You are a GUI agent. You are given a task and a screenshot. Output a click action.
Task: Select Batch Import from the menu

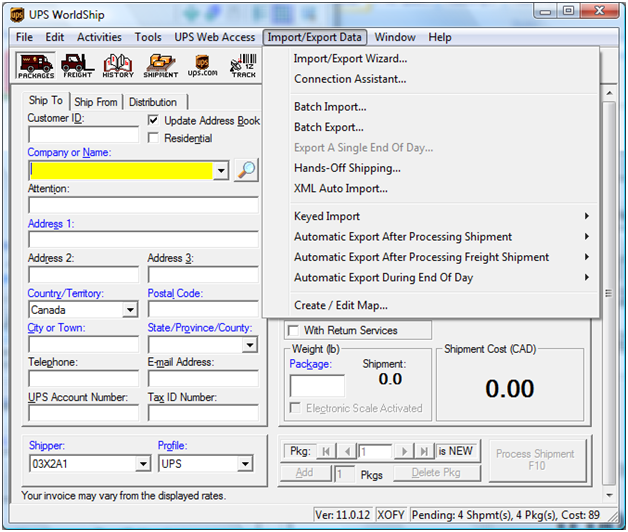(x=330, y=107)
